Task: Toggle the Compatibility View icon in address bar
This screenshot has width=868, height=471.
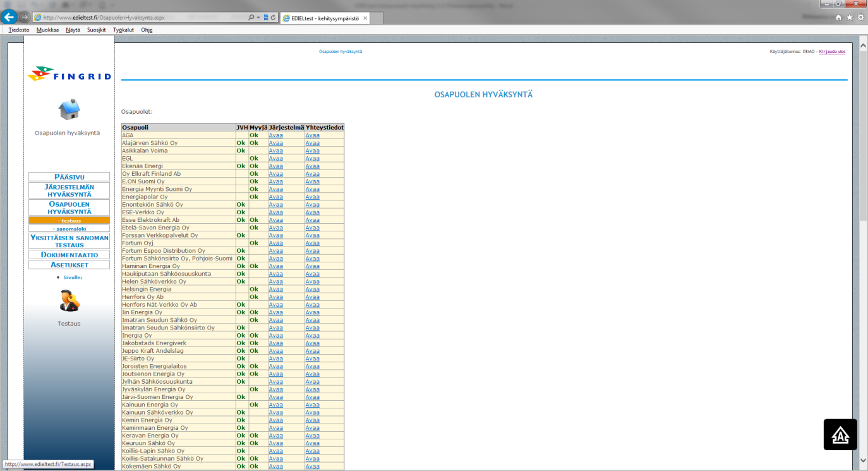Action: 266,17
